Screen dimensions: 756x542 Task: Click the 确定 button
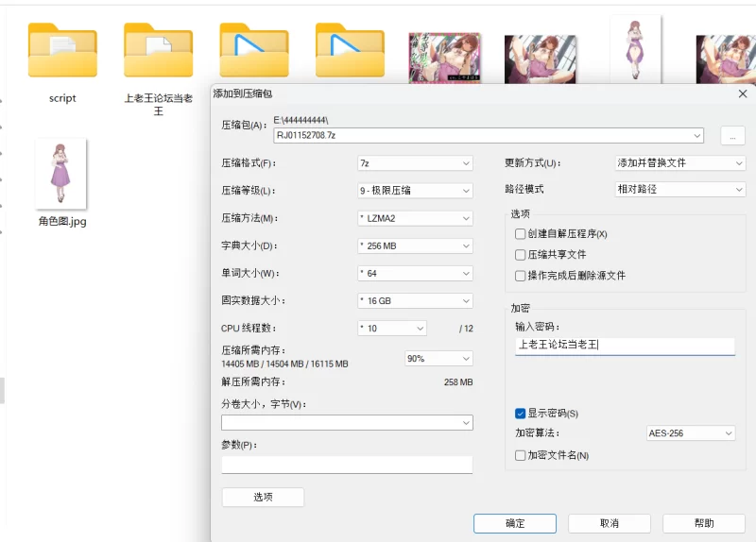pos(515,523)
